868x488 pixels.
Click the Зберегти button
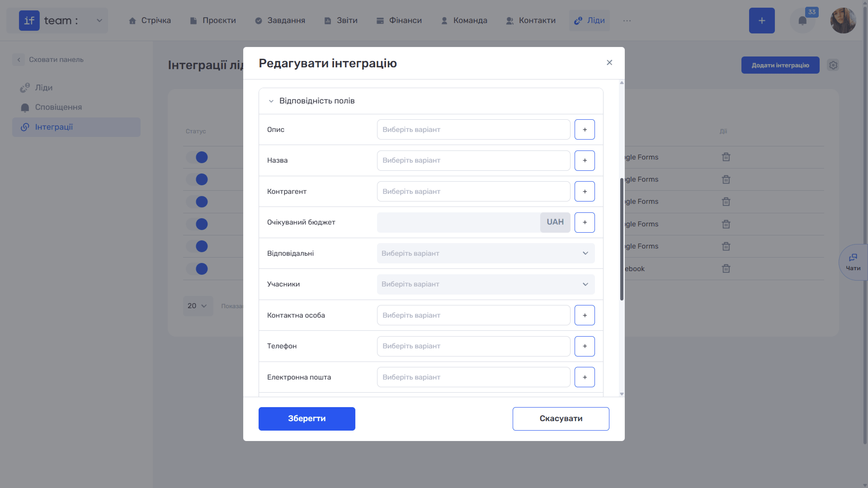pyautogui.click(x=307, y=419)
